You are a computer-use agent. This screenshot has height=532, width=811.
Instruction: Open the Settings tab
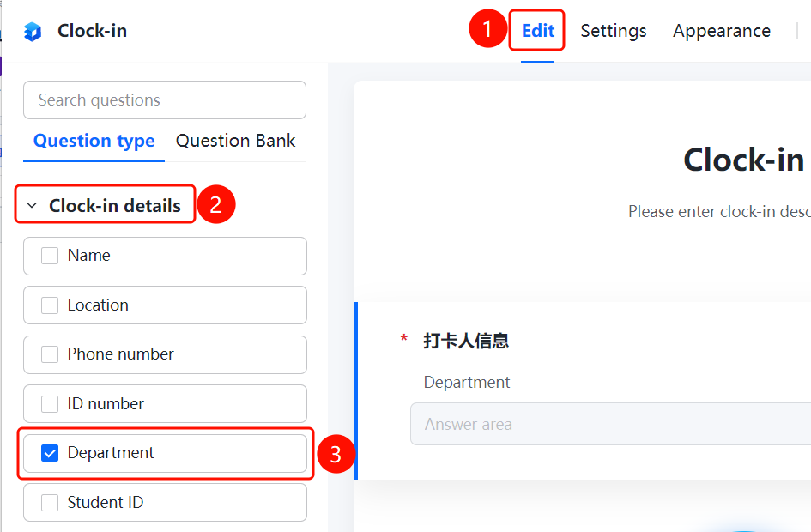pyautogui.click(x=614, y=31)
